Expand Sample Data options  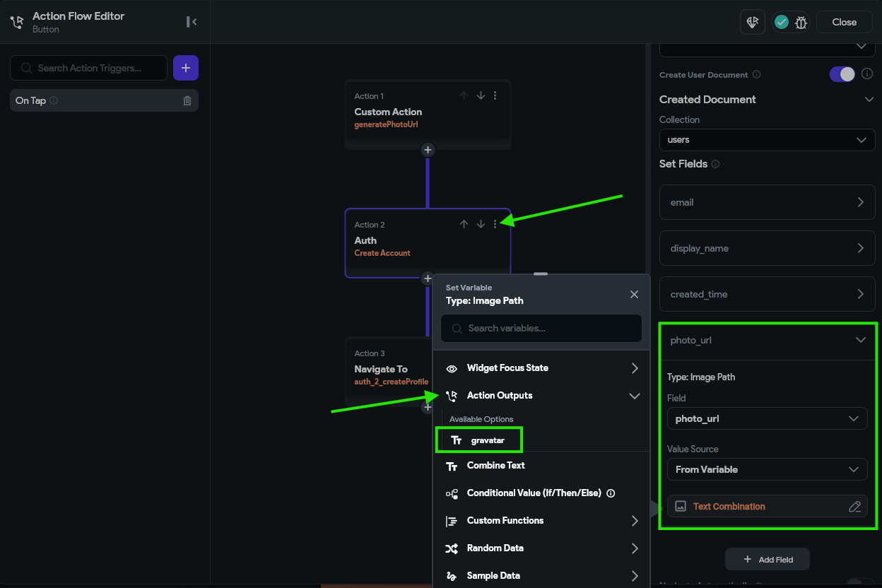tap(541, 576)
